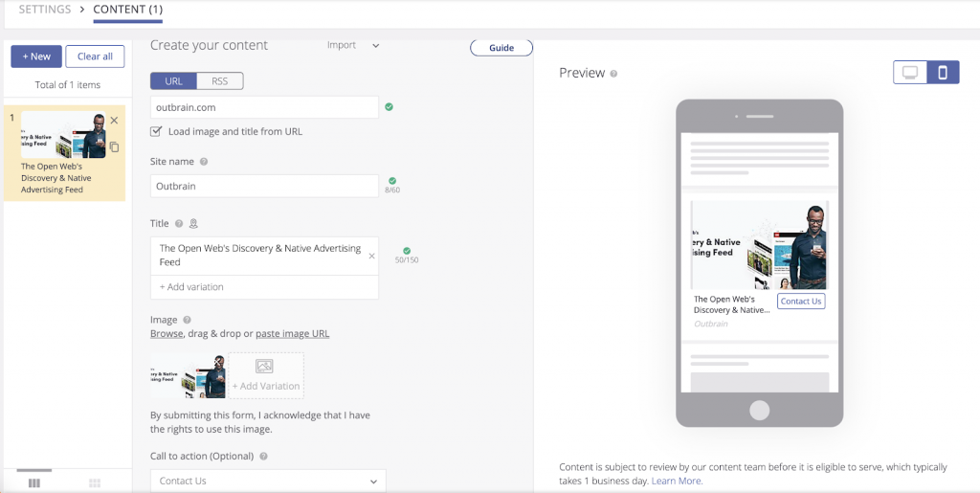Screen dimensions: 980x493
Task: Switch preview to mobile view icon
Action: tap(943, 73)
